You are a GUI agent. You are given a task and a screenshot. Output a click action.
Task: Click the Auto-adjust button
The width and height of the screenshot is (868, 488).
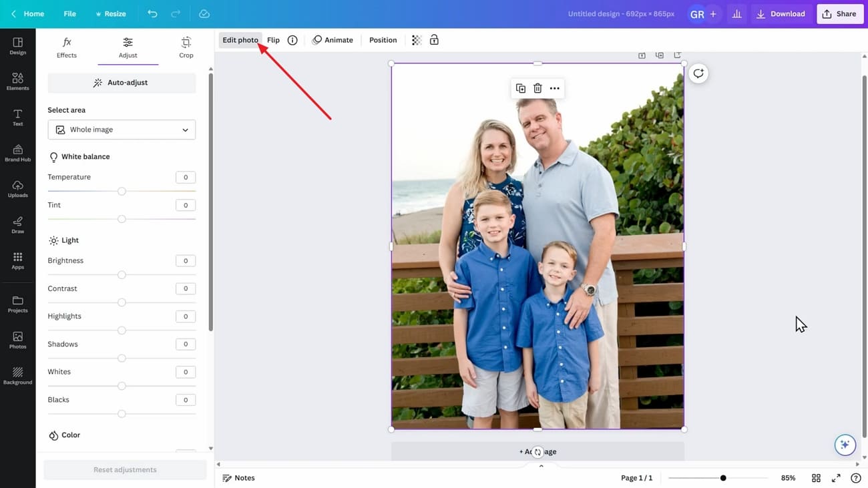[x=121, y=82]
